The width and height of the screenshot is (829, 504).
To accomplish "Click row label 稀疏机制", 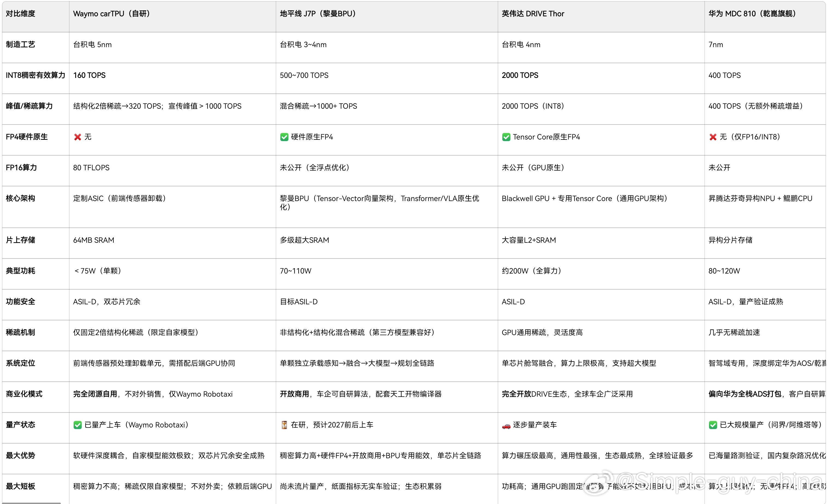I will pyautogui.click(x=20, y=332).
